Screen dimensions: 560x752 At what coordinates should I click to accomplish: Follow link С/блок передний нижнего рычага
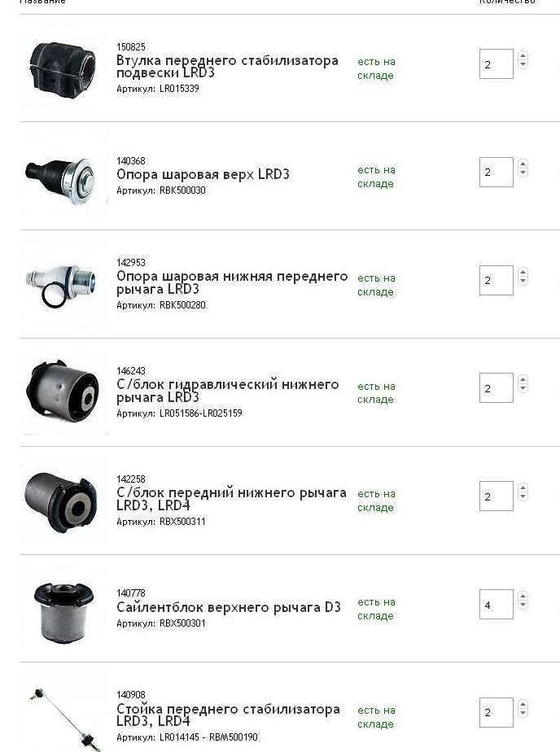[231, 499]
